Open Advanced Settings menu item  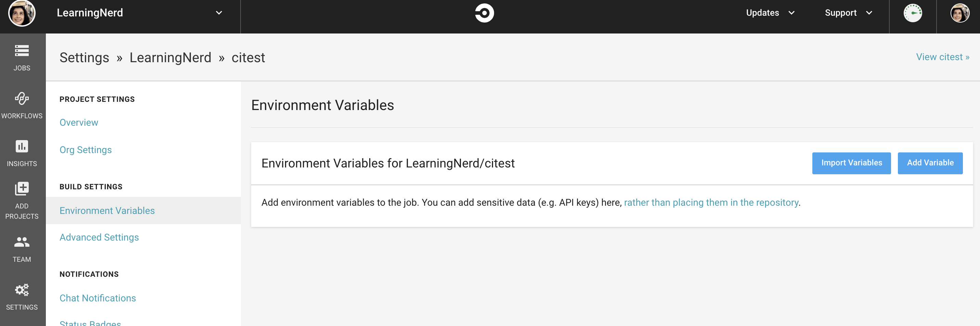click(99, 237)
